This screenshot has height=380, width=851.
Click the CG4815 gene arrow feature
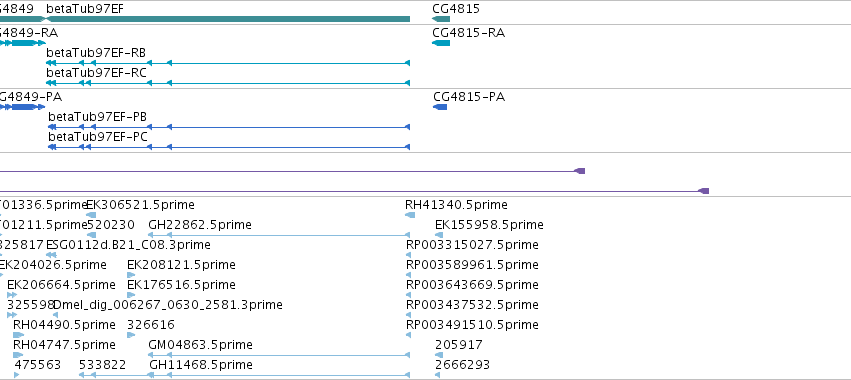click(x=441, y=19)
